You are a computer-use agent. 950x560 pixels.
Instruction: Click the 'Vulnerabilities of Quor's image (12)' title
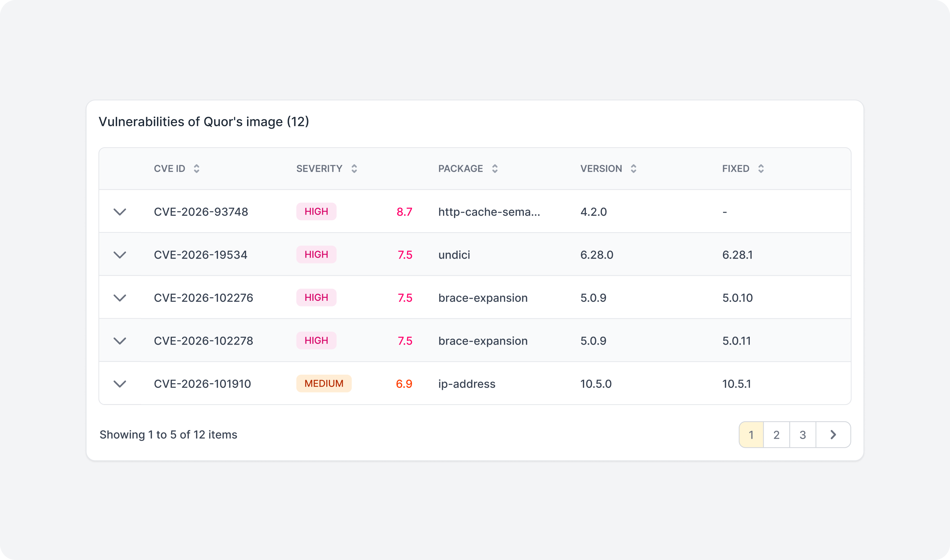click(x=204, y=122)
